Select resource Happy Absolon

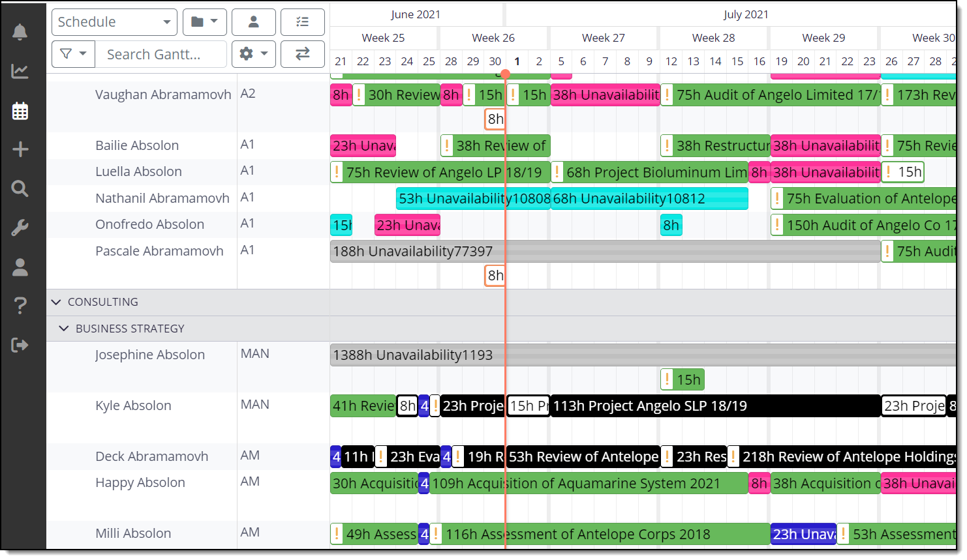click(x=140, y=482)
